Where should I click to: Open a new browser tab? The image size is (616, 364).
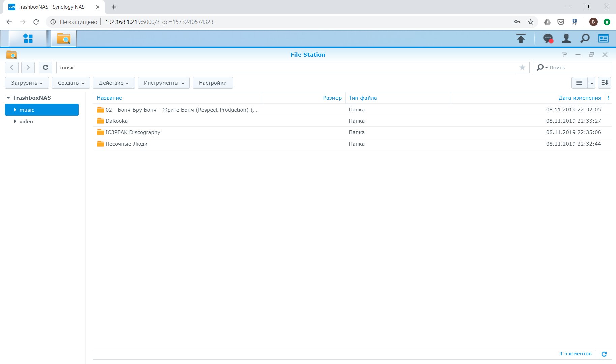pyautogui.click(x=114, y=7)
